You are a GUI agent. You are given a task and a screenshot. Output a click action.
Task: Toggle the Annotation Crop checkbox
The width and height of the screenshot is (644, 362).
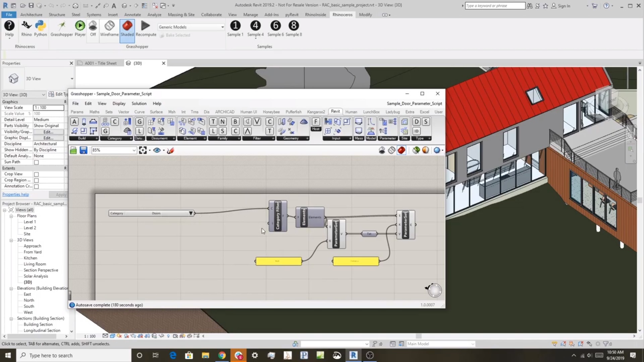[x=37, y=186]
